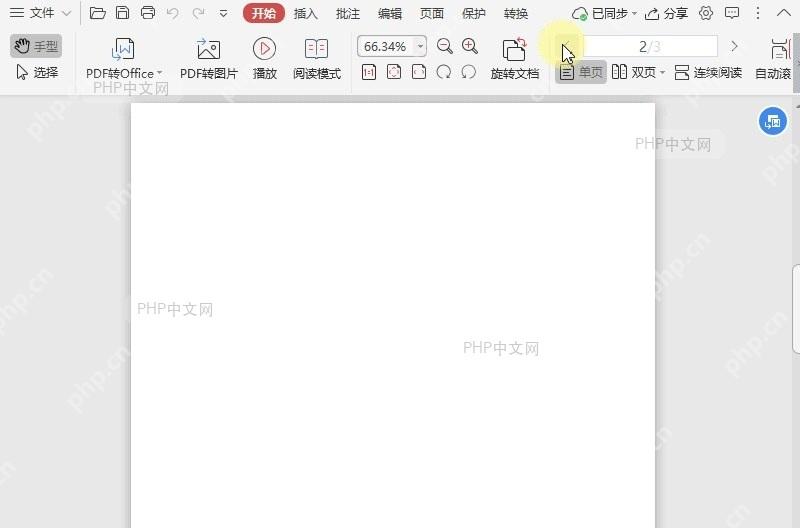Click the 分享 share button
Viewport: 800px width, 528px height.
(x=666, y=14)
